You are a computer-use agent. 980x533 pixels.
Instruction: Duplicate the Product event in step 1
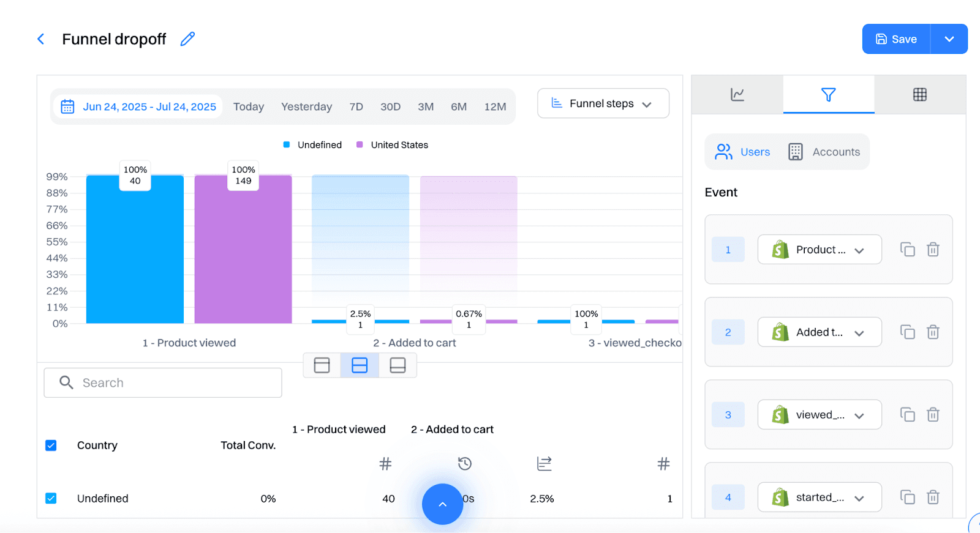coord(907,250)
